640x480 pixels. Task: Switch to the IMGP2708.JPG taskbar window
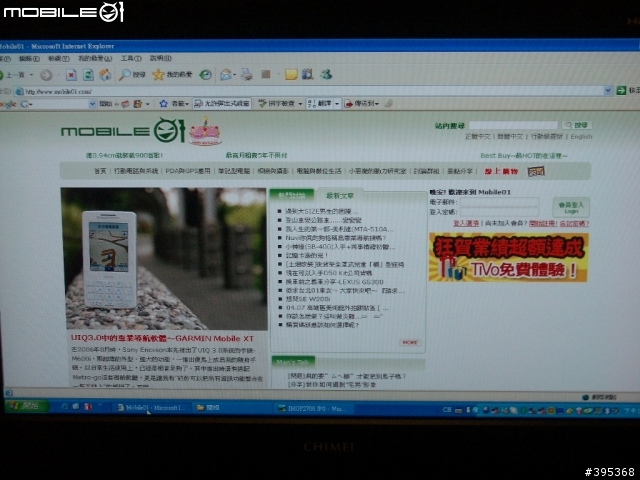[x=312, y=408]
